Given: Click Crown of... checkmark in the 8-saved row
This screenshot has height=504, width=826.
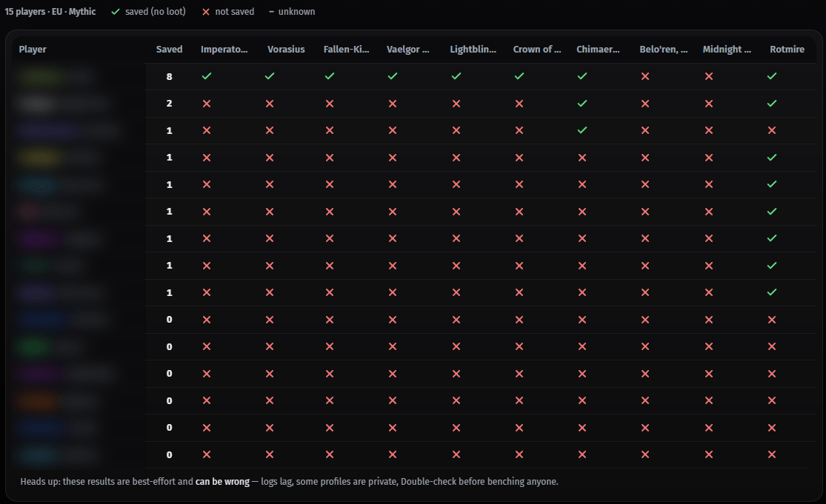Looking at the screenshot, I should click(x=519, y=76).
